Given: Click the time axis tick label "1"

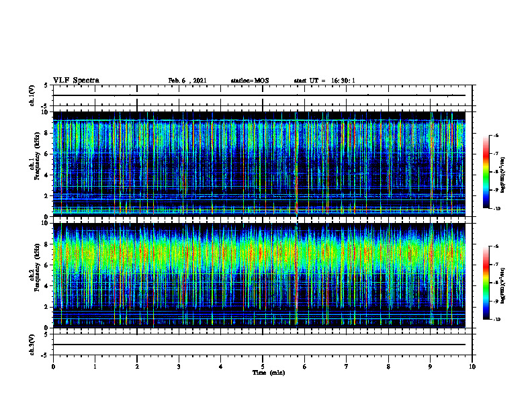Looking at the screenshot, I should (x=95, y=367).
